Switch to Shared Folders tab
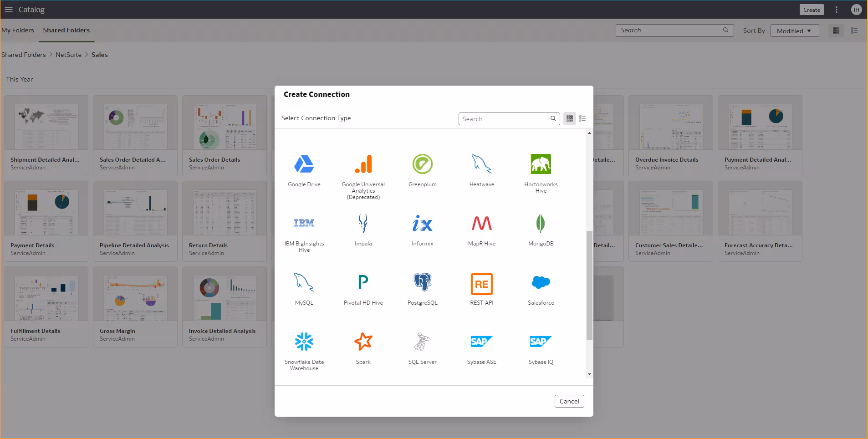This screenshot has height=439, width=868. (x=66, y=30)
